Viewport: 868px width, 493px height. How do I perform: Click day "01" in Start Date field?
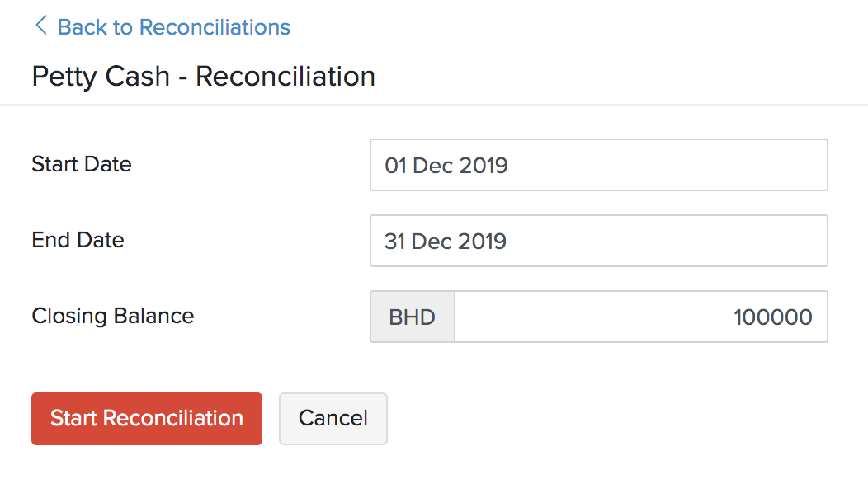pyautogui.click(x=396, y=166)
